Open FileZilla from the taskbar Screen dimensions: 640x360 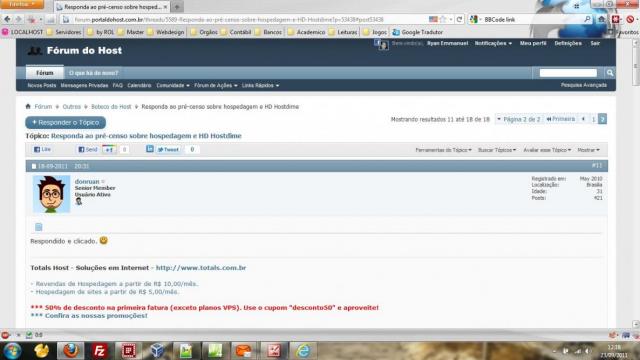[x=99, y=351]
